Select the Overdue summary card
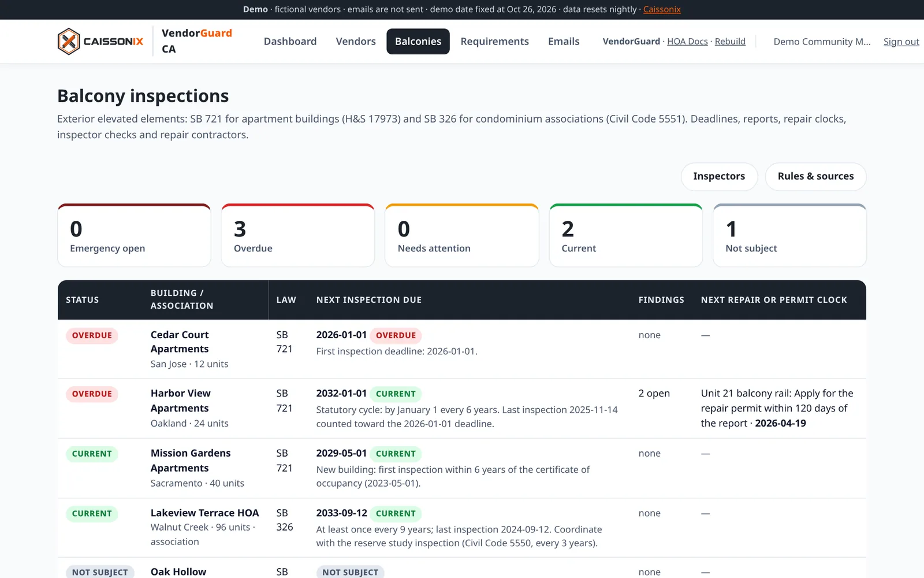924x578 pixels. click(298, 235)
